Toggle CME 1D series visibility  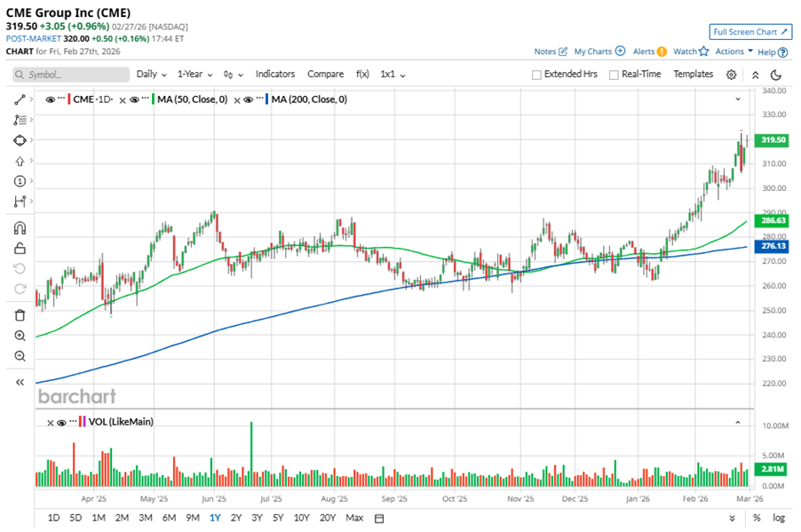pos(51,99)
